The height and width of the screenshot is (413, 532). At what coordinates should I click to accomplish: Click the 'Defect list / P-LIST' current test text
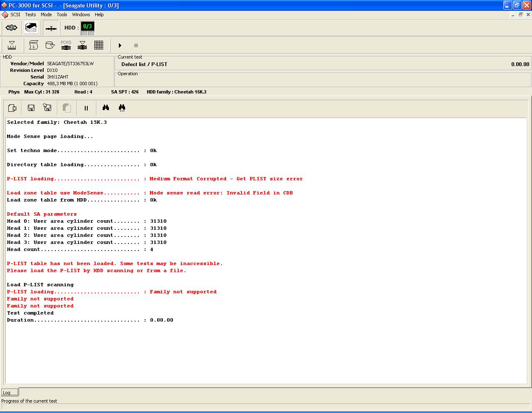click(144, 64)
